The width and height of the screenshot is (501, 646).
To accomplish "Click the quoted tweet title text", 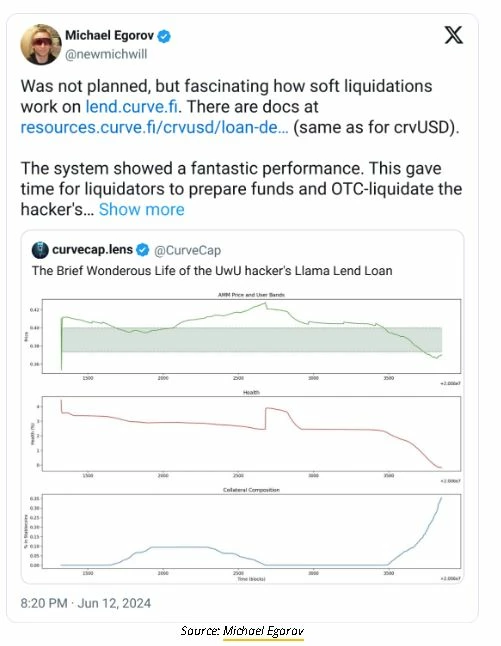I will 212,271.
